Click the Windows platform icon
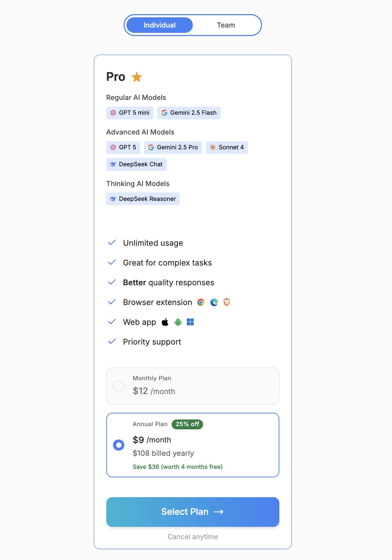Viewport: 392px width, 560px height. point(190,322)
